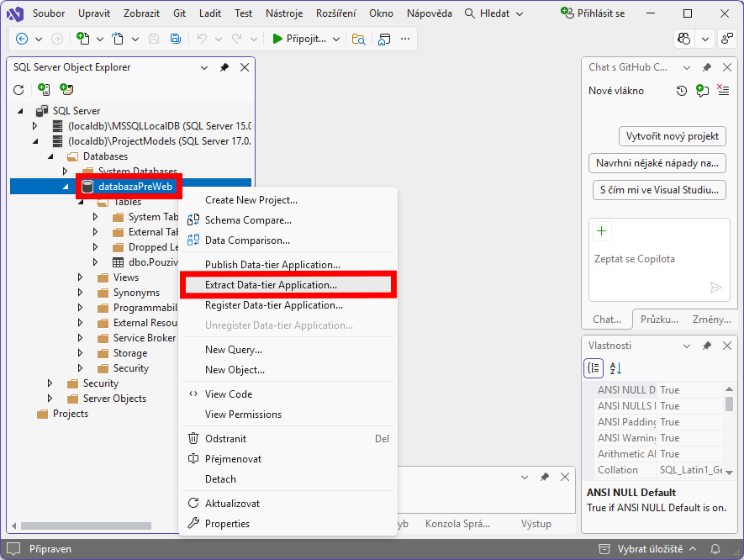Close the SQL Server Object Explorer panel
744x560 pixels.
[245, 67]
